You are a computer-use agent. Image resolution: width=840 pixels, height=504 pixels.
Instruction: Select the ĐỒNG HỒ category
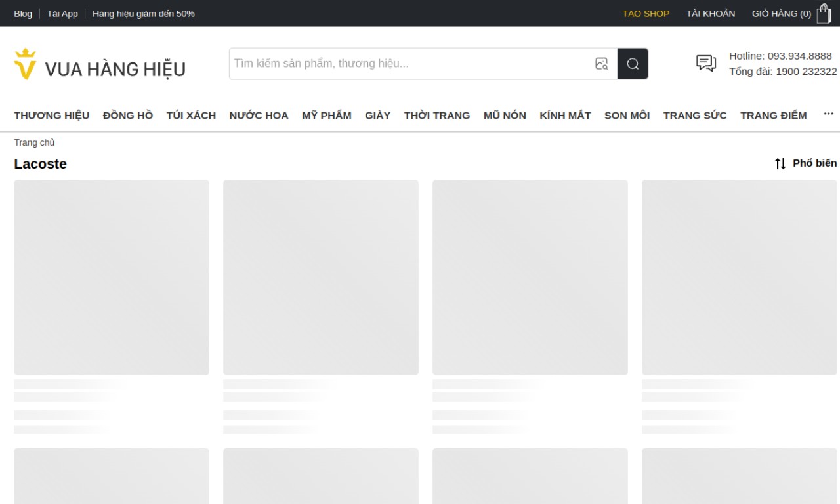pyautogui.click(x=128, y=115)
